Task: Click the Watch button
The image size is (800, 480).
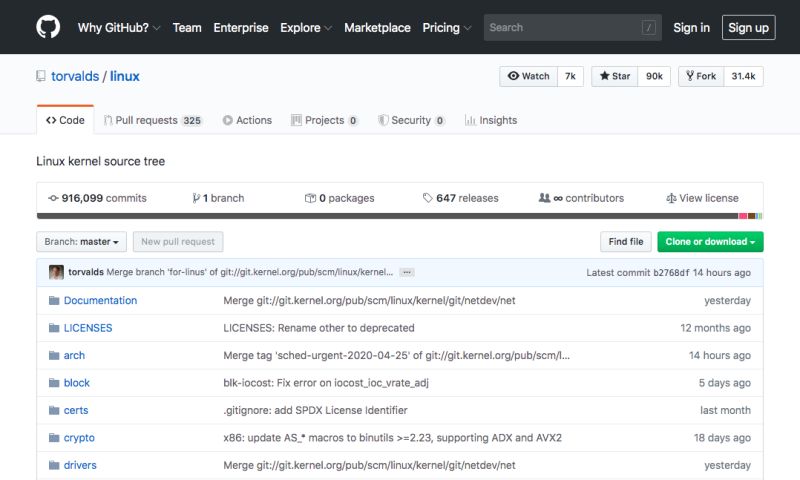Action: click(529, 77)
